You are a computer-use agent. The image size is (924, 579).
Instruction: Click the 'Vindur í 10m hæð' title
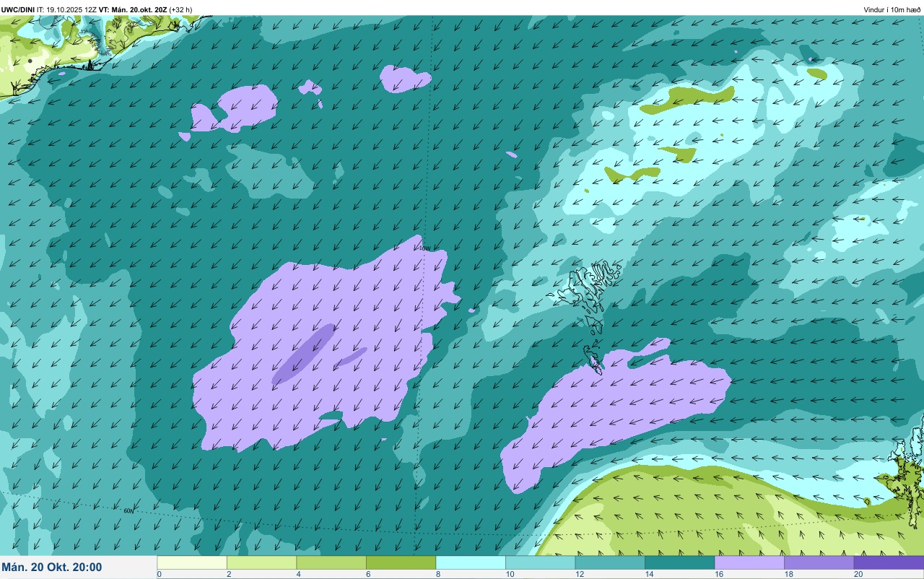click(x=892, y=9)
